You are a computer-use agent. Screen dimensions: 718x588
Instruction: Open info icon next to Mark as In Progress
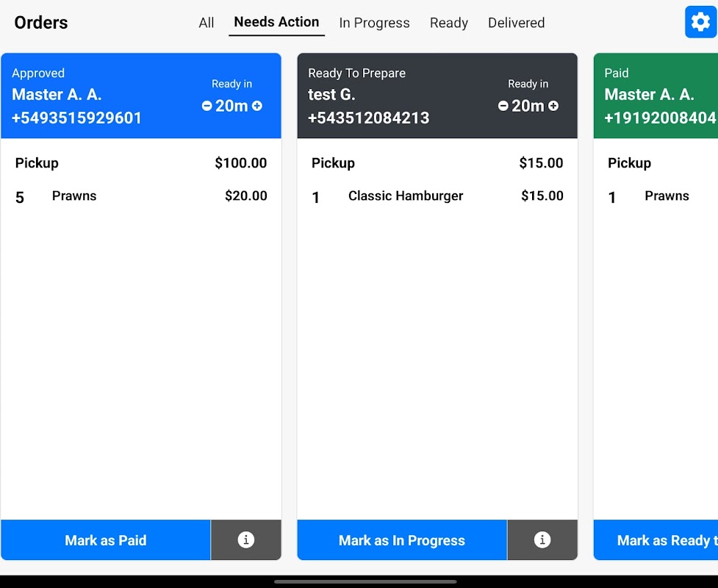(x=542, y=540)
